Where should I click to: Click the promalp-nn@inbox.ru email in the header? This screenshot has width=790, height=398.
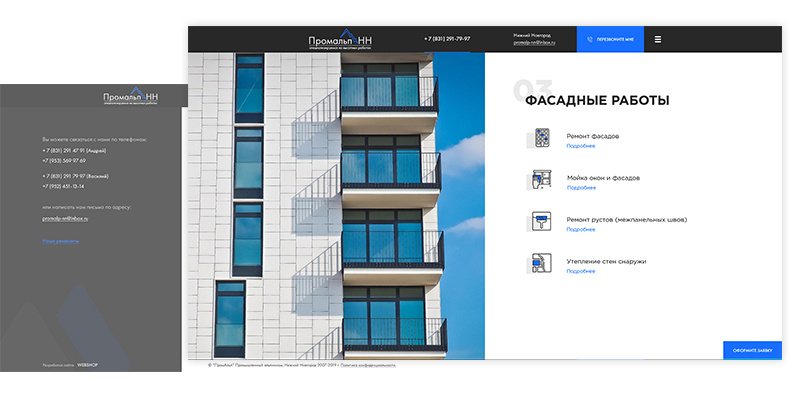[x=534, y=43]
